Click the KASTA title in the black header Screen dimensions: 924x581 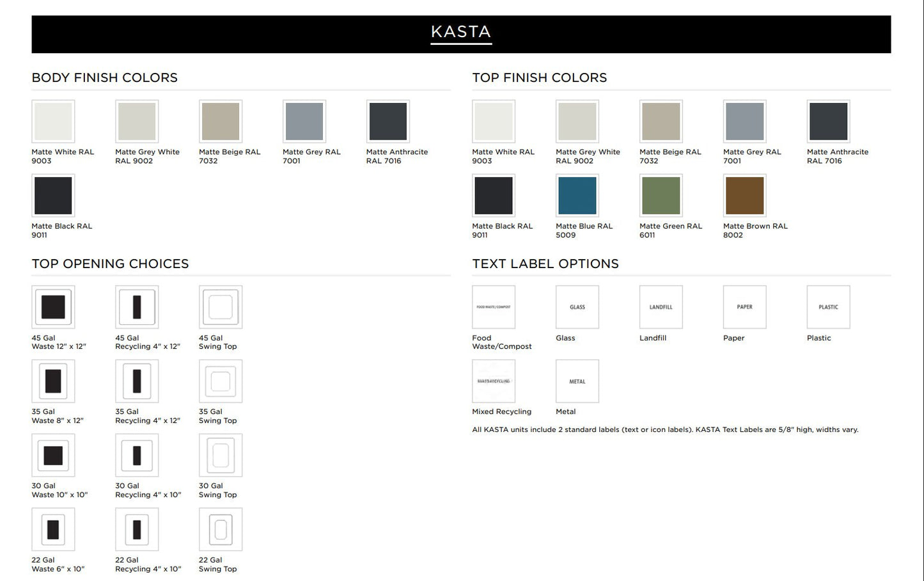click(x=461, y=32)
